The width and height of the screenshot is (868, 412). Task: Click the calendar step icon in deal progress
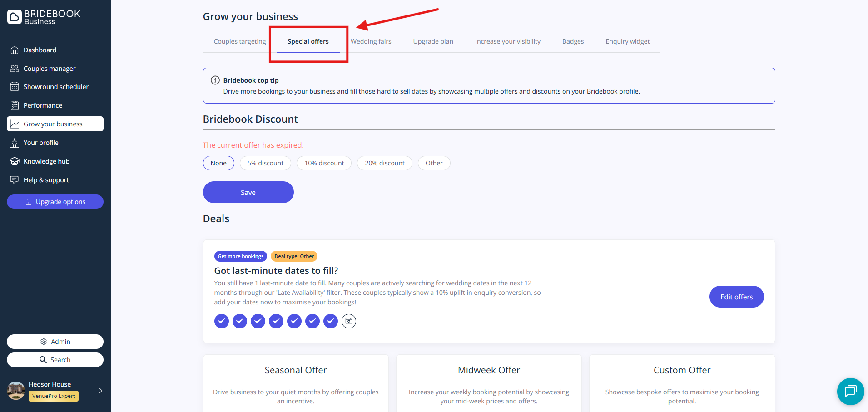point(348,321)
